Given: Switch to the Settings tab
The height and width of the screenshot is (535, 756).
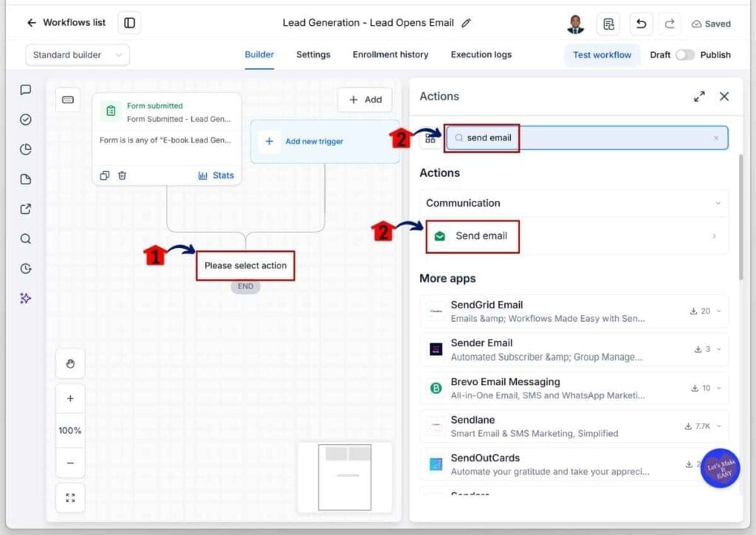Looking at the screenshot, I should [313, 55].
